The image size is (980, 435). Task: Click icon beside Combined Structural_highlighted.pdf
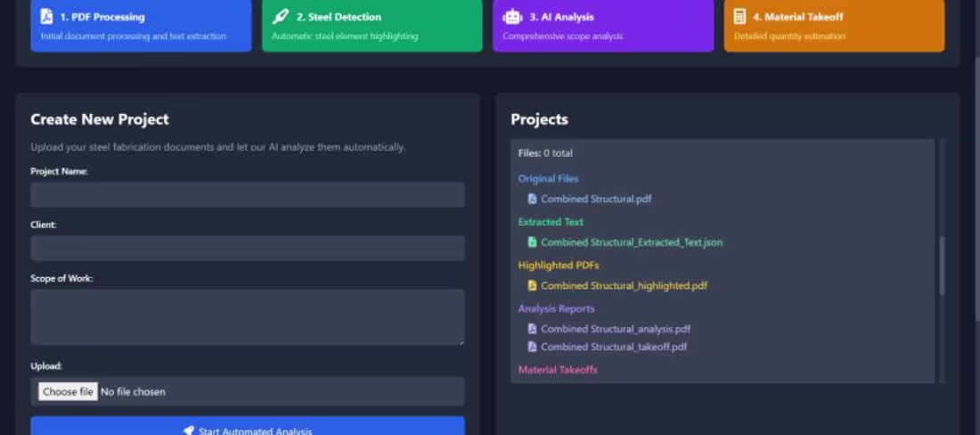point(533,285)
